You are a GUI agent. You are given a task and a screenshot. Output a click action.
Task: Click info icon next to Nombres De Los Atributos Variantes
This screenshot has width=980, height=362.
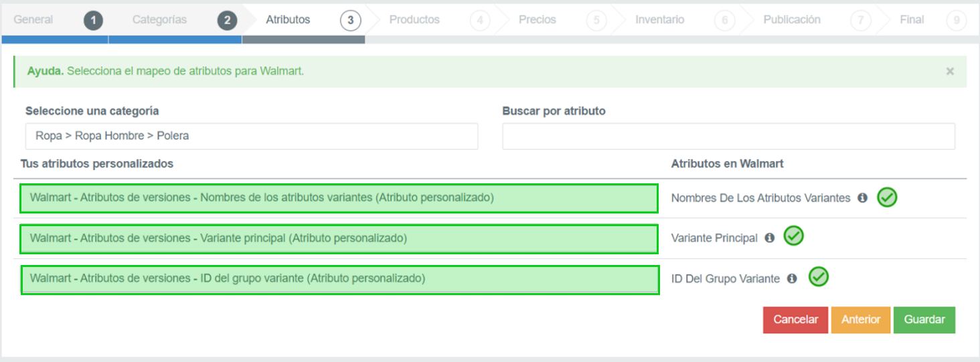pyautogui.click(x=862, y=198)
